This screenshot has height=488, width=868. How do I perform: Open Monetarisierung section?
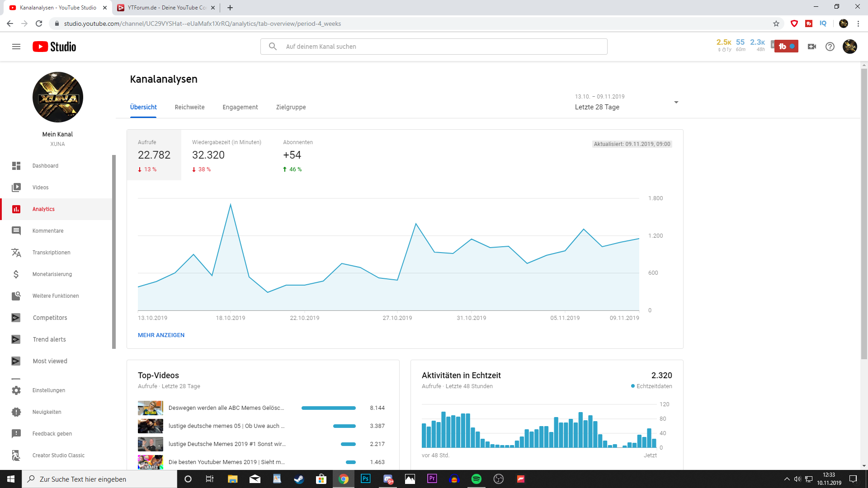(52, 274)
